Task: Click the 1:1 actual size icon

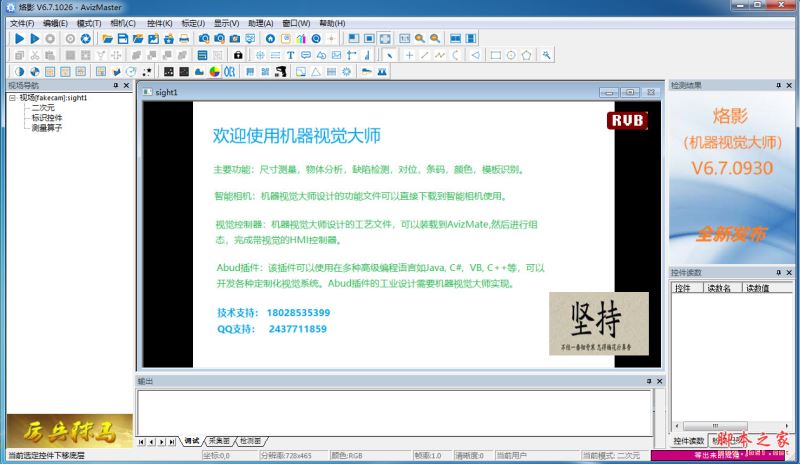Action: [405, 38]
